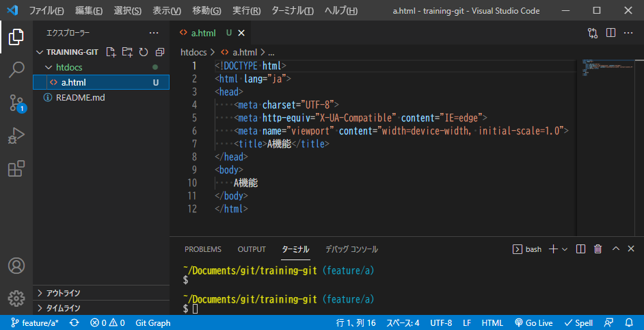Change end-of-line sequence LF

pyautogui.click(x=467, y=323)
